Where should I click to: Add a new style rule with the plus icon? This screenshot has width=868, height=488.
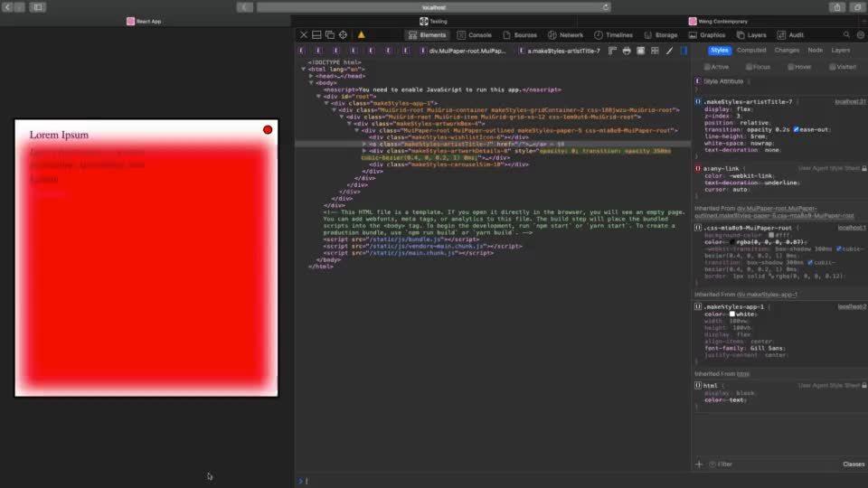pyautogui.click(x=699, y=465)
